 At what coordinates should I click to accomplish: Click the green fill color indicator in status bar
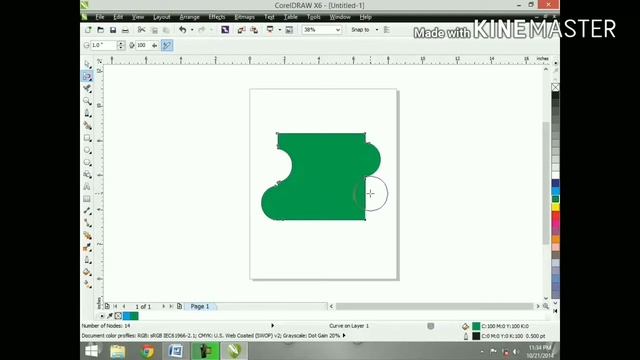[476, 326]
